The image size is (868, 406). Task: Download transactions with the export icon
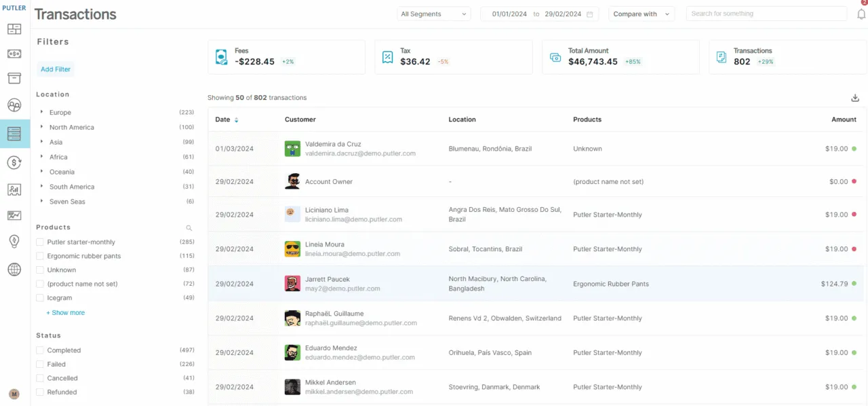(854, 98)
